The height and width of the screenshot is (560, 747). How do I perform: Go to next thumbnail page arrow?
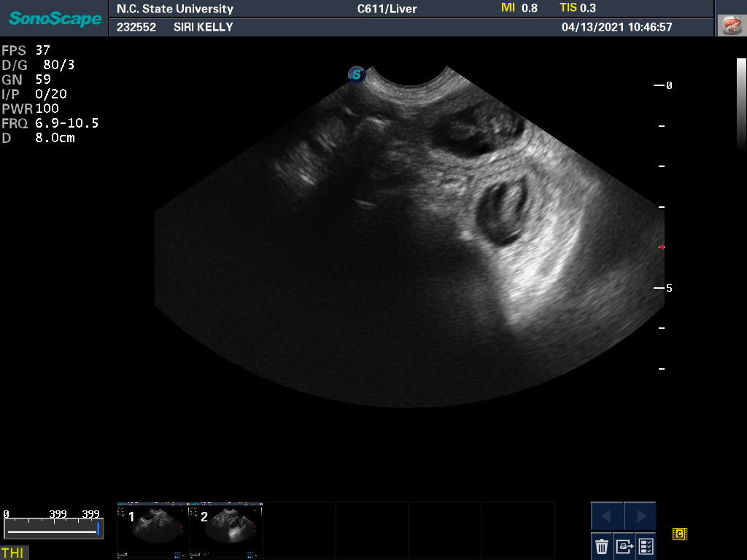(x=640, y=516)
